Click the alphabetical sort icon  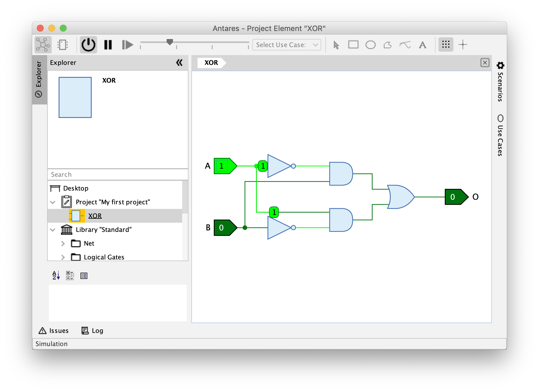[x=56, y=275]
